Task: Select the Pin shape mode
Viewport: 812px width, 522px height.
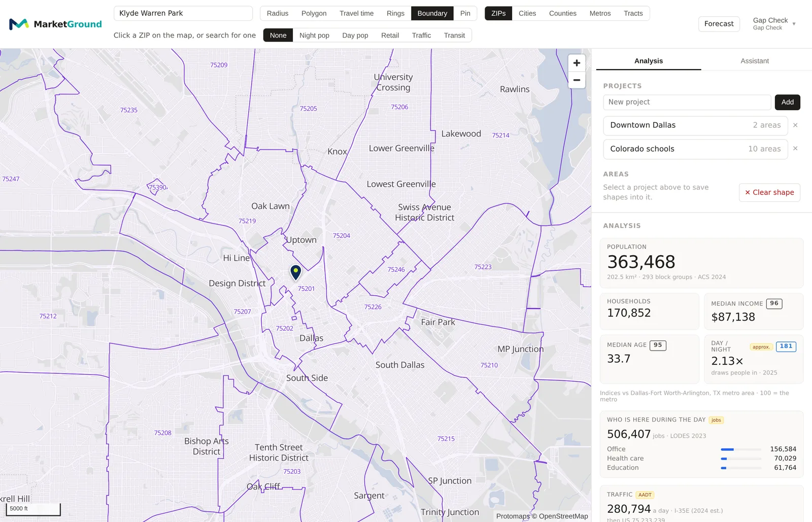Action: [465, 13]
